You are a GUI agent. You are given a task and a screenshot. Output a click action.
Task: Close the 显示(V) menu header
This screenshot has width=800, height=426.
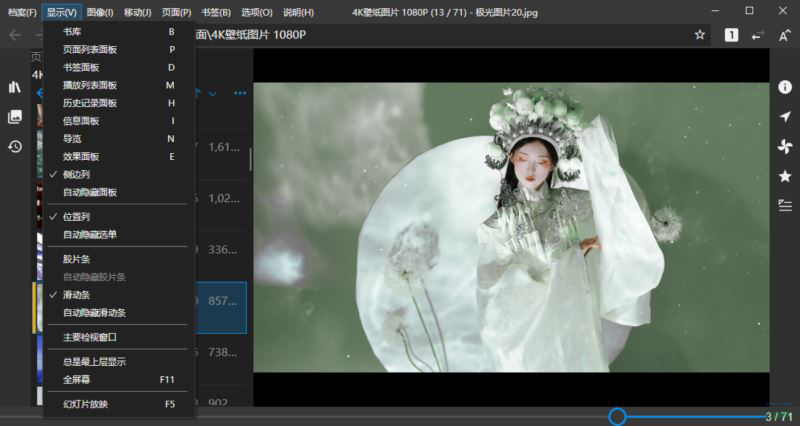click(x=62, y=12)
